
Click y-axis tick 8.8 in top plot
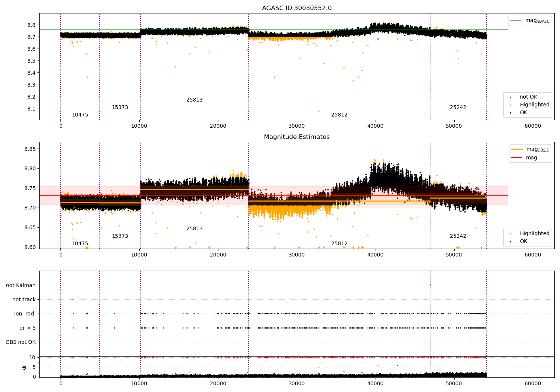(31, 25)
